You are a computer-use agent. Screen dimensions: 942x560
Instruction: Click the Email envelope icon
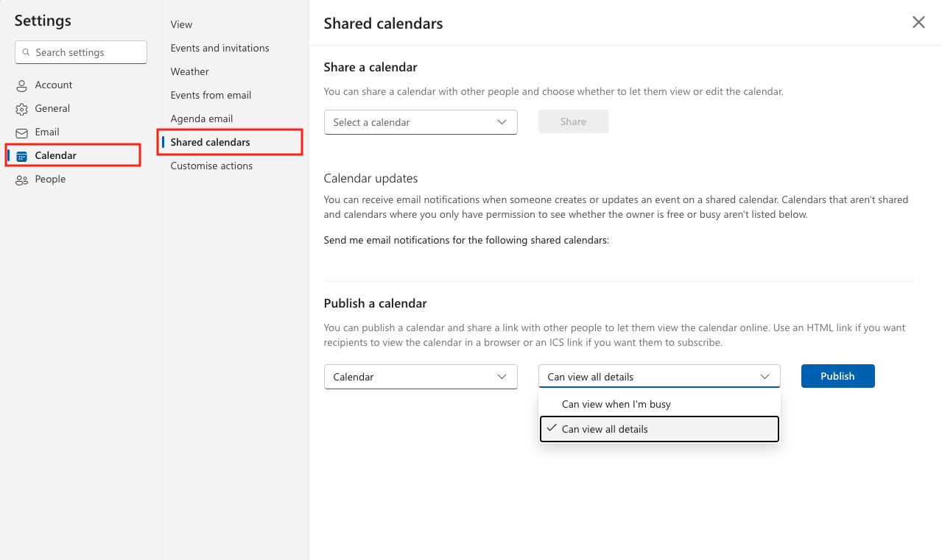coord(22,132)
